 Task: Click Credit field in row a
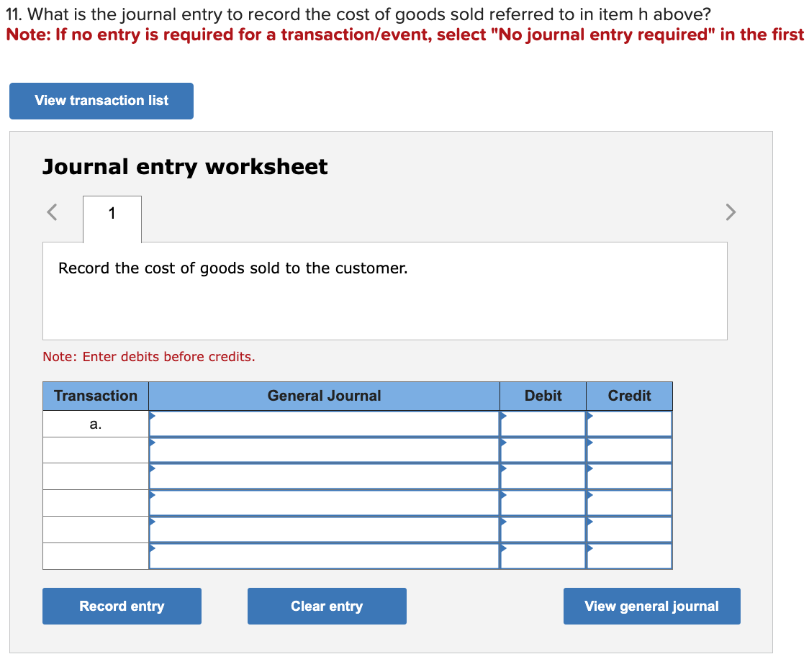coord(630,424)
